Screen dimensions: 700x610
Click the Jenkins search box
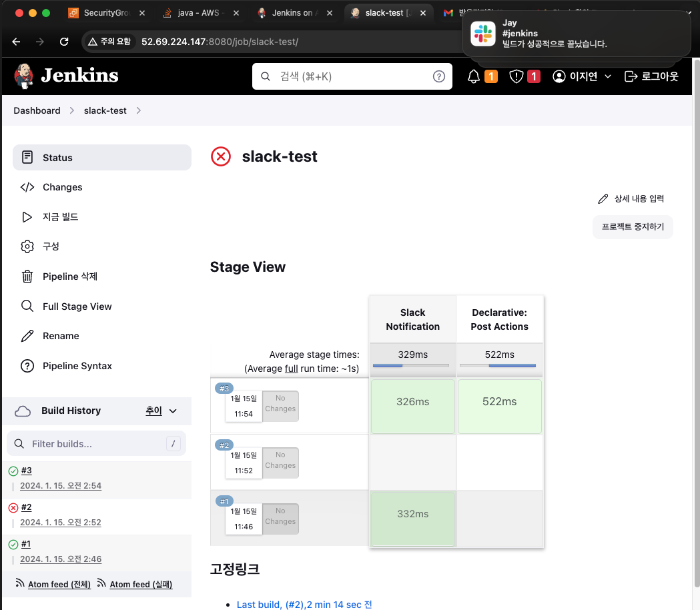point(352,76)
